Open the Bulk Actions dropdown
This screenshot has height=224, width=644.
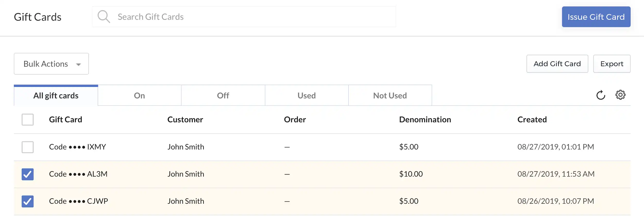(x=51, y=64)
